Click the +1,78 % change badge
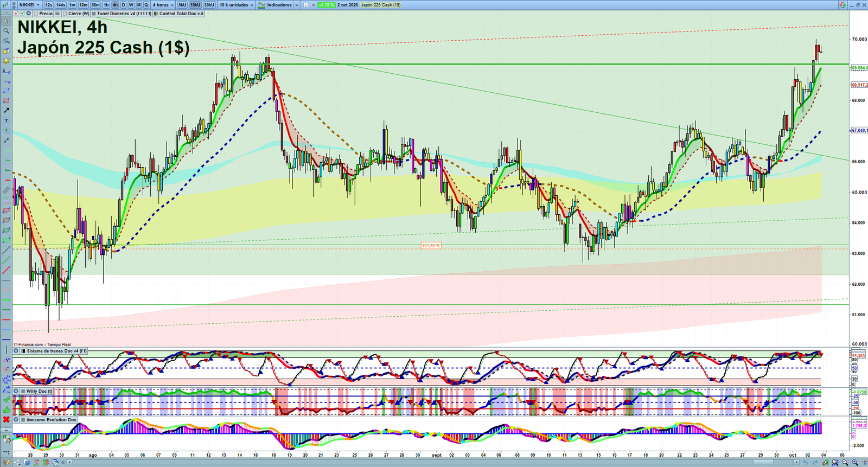This screenshot has height=467, width=868. coord(327,5)
